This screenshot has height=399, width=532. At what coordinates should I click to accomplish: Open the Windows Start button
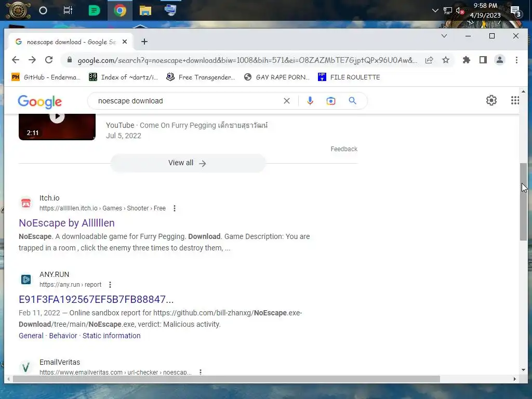point(17,10)
